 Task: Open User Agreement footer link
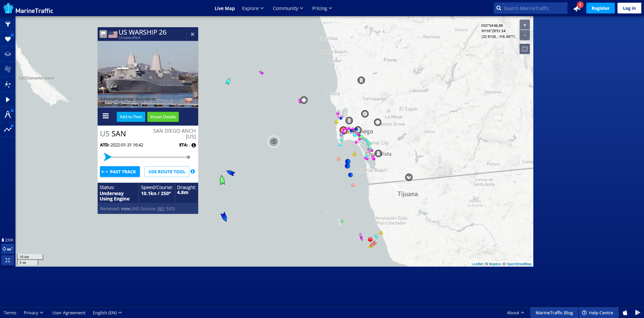tap(69, 313)
